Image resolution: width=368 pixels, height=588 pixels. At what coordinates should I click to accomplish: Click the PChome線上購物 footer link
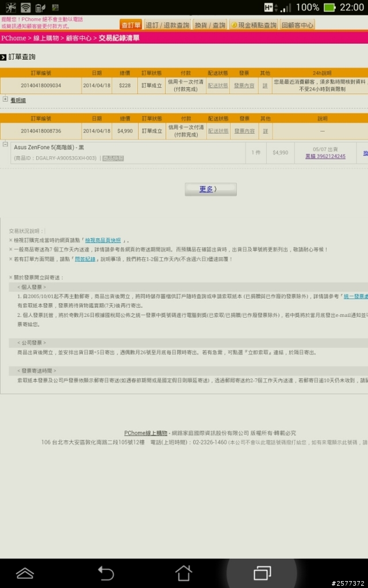pos(145,433)
